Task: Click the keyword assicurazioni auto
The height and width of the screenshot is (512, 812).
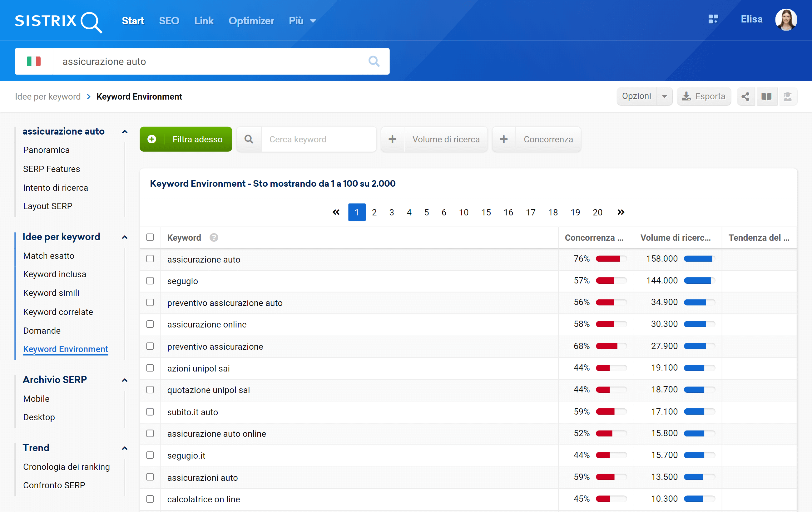Action: tap(202, 478)
